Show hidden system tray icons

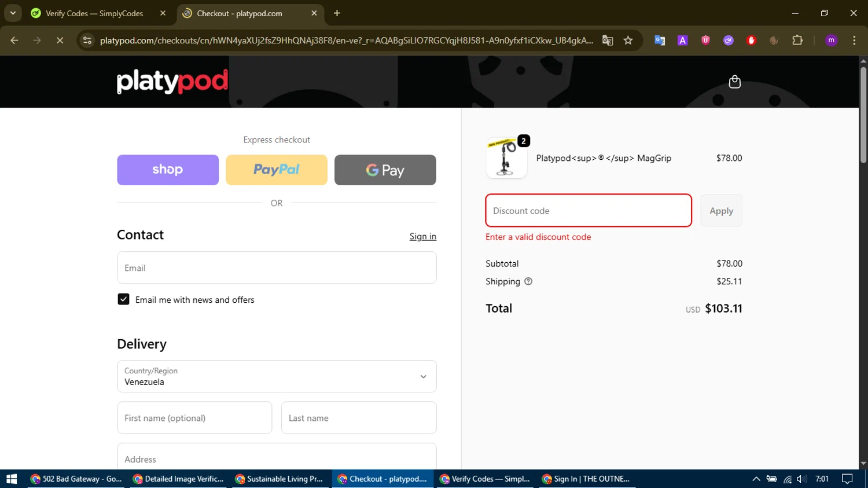pos(756,479)
